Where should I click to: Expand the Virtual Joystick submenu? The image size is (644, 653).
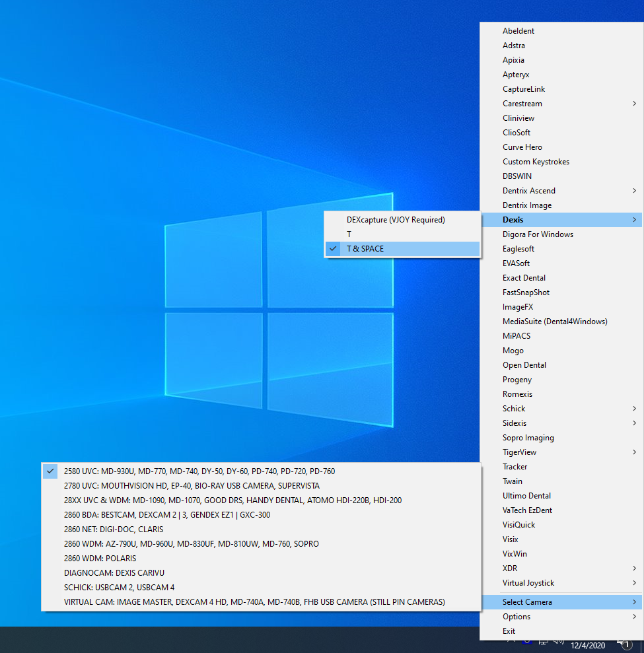pos(561,582)
